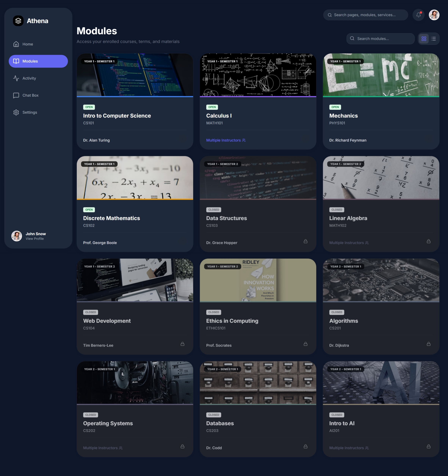Click View Profile under John Snow
This screenshot has height=476, width=448.
pos(35,239)
